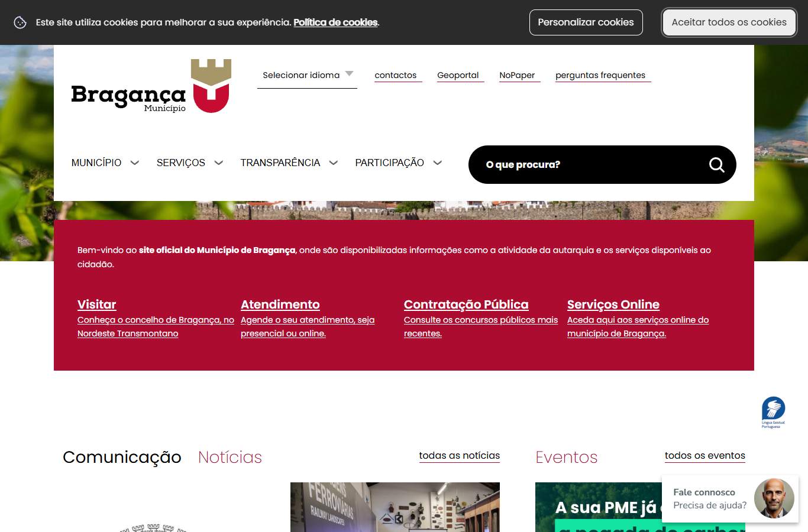Click the chat assistant avatar photo
The image size is (808, 532).
coord(774,498)
